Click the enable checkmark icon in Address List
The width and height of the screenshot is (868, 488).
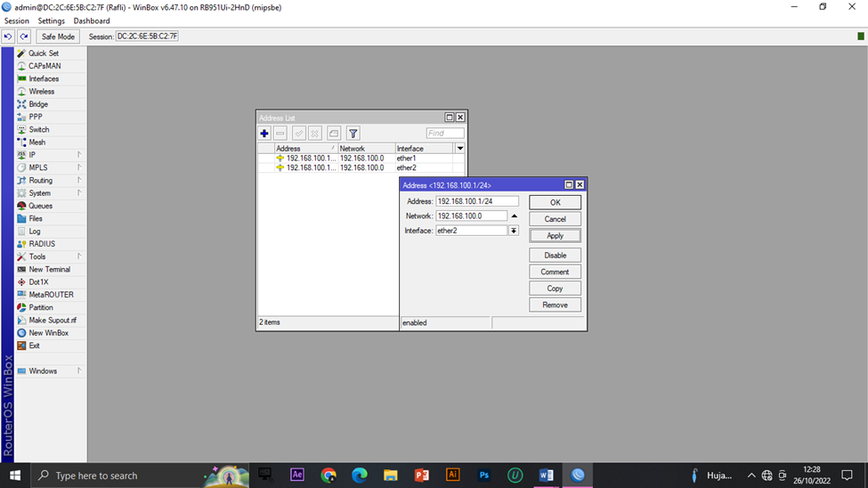coord(299,134)
